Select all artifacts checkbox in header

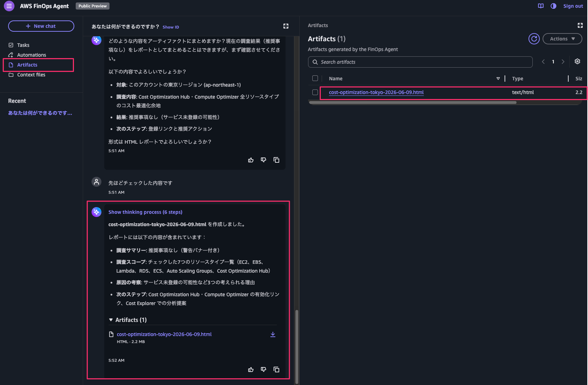point(315,78)
